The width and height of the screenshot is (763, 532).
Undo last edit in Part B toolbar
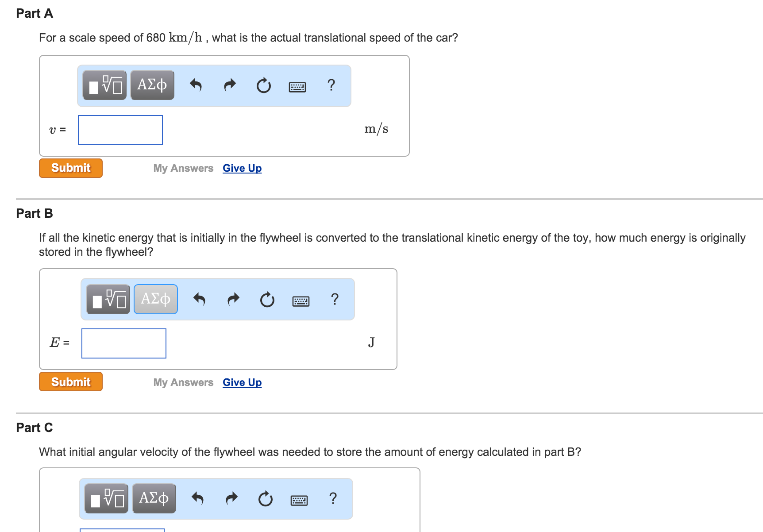199,299
